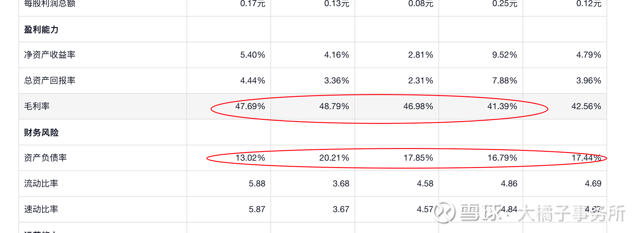Click the 48.79% gross margin value
Screen dimensions: 644x233
pos(334,106)
